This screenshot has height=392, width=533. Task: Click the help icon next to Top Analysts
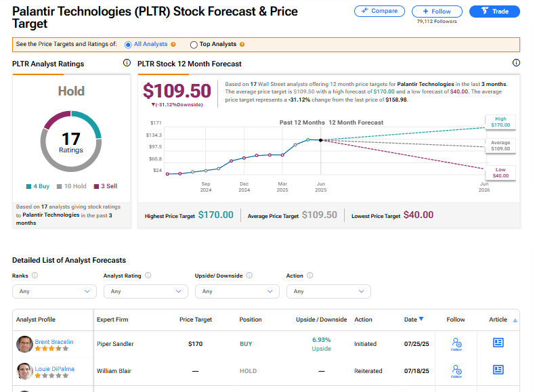242,45
